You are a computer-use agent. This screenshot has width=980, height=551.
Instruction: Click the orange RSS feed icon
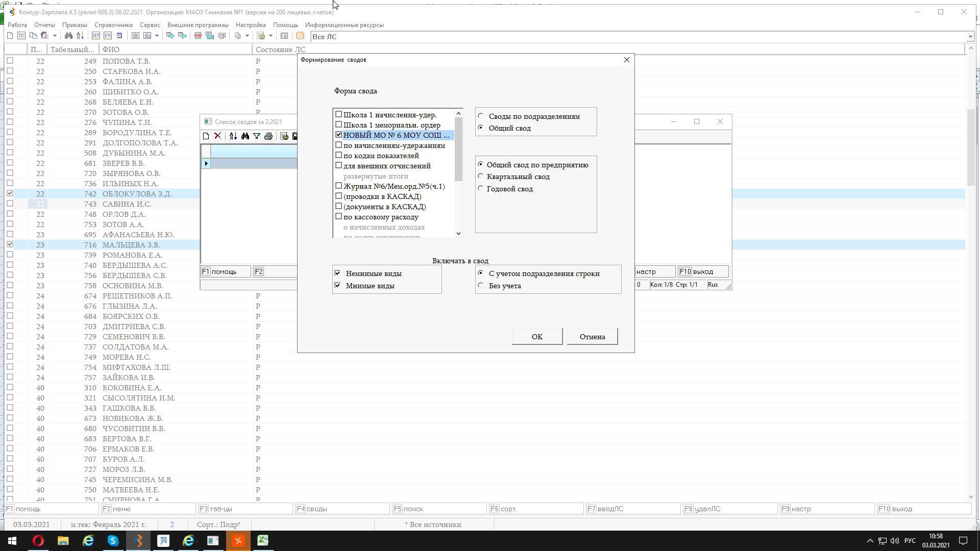(300, 36)
